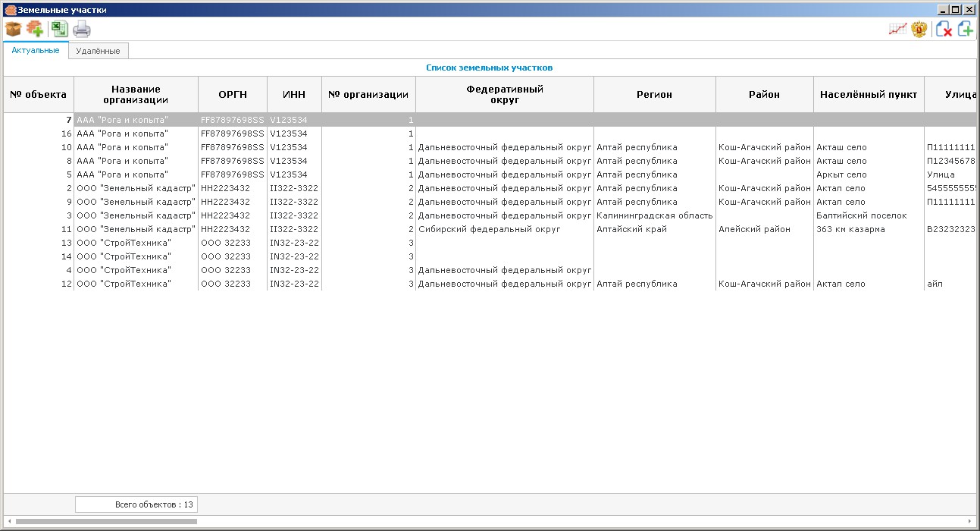Image resolution: width=980 pixels, height=531 pixels.
Task: Select object number 12 cell
Action: [39, 284]
